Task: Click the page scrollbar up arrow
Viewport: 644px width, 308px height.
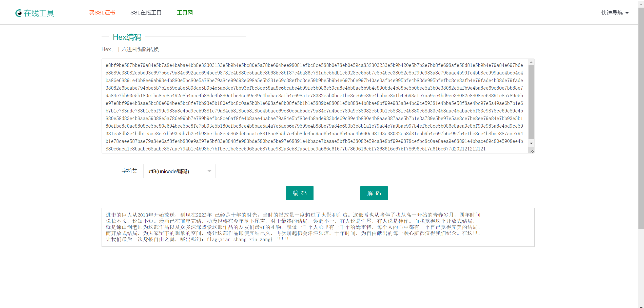Action: [641, 4]
